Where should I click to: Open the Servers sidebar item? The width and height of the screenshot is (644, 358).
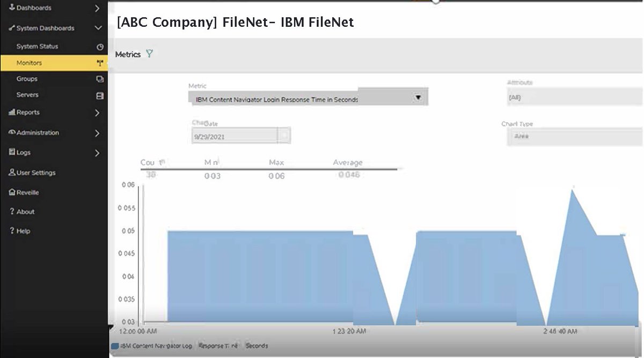click(x=27, y=95)
